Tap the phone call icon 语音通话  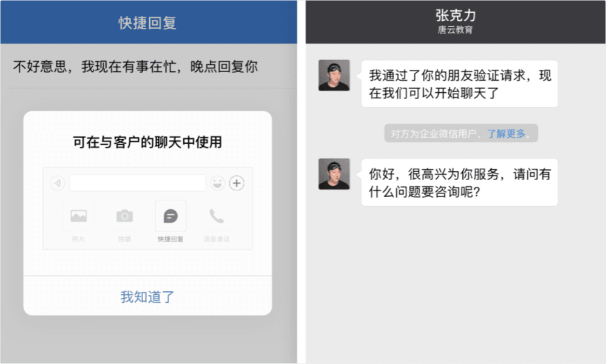(x=217, y=216)
